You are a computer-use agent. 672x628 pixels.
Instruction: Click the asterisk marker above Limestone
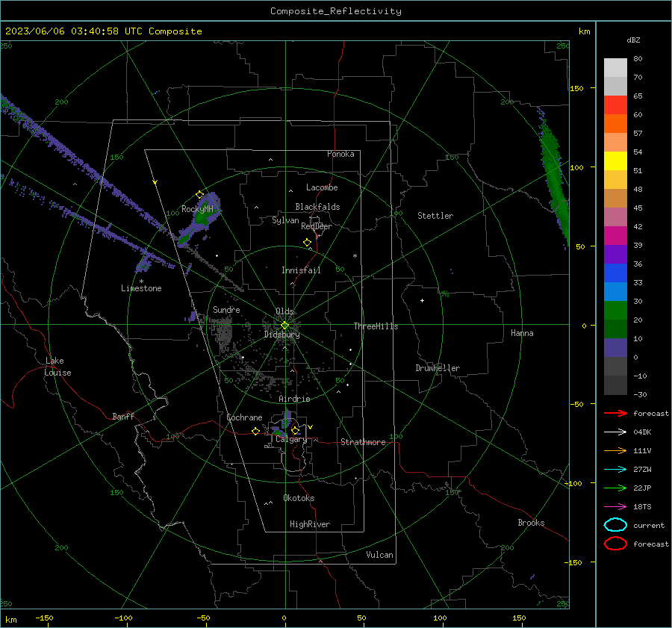(141, 282)
